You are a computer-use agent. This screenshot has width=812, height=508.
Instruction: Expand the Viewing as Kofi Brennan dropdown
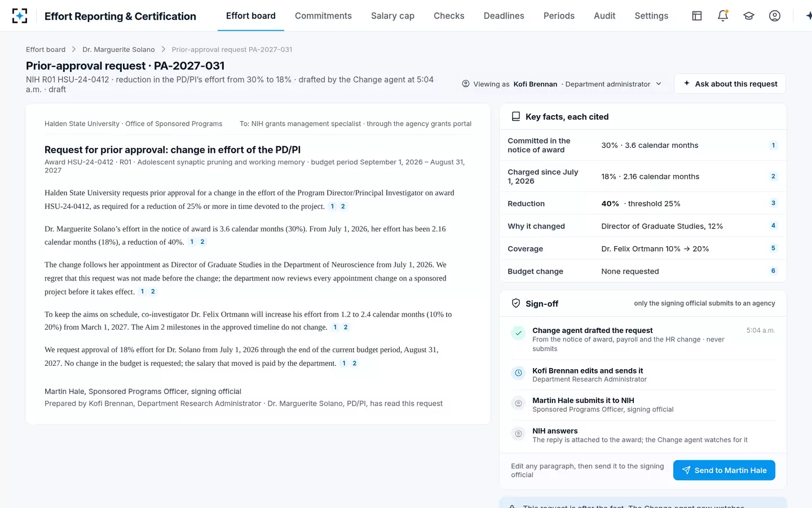(562, 84)
